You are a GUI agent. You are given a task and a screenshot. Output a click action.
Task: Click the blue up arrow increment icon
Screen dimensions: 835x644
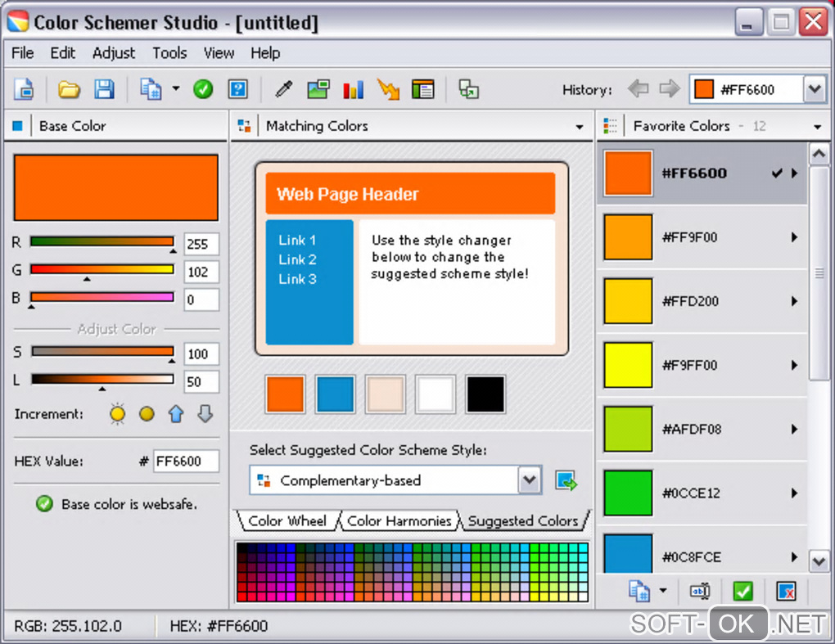point(176,413)
